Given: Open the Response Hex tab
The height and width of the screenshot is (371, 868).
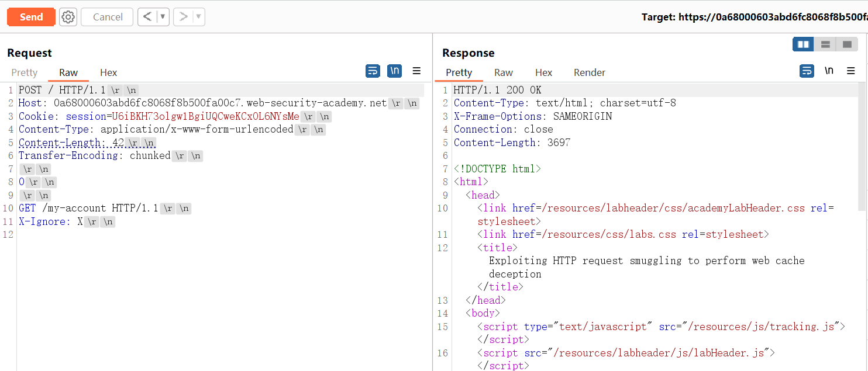Looking at the screenshot, I should pos(544,72).
